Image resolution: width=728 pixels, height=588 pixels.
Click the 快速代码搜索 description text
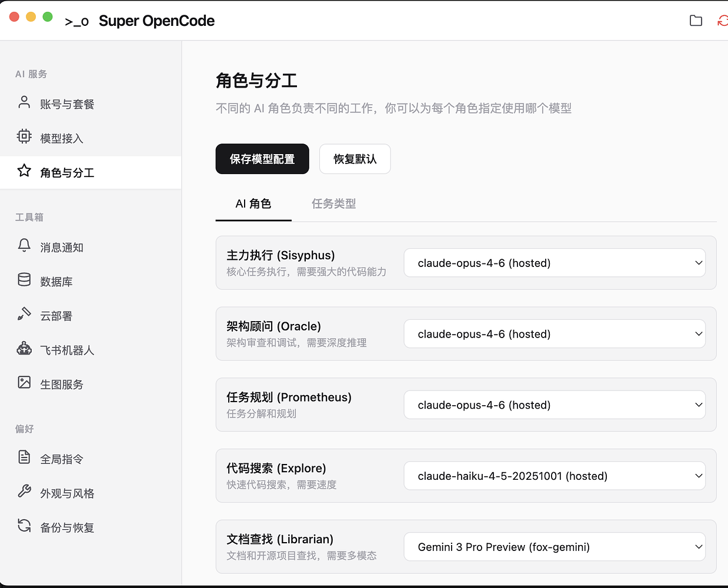[281, 485]
